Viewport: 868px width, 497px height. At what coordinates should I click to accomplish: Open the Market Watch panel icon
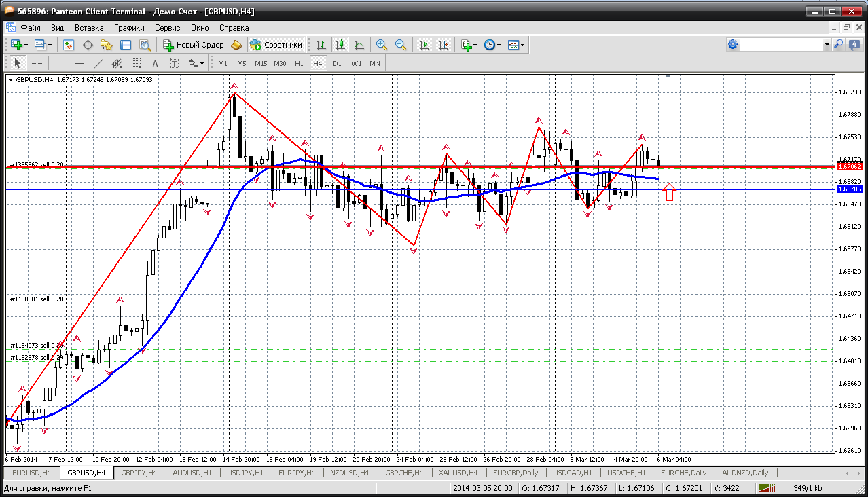[69, 45]
